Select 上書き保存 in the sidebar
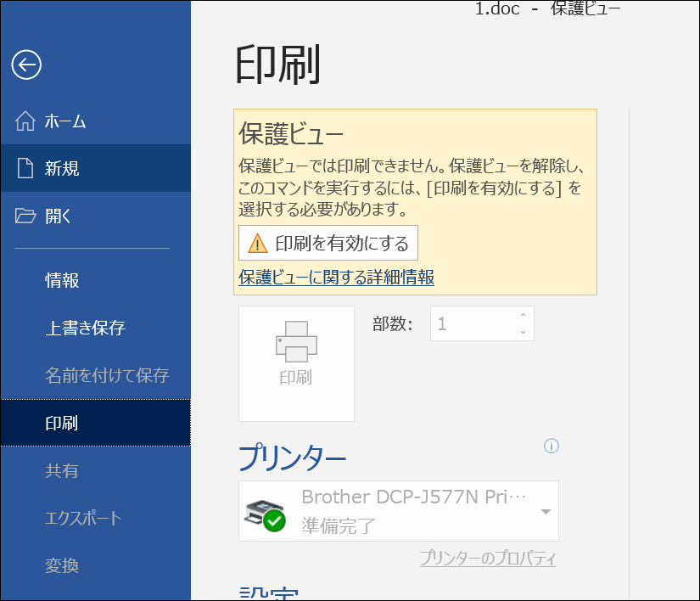Image resolution: width=700 pixels, height=601 pixels. [85, 328]
